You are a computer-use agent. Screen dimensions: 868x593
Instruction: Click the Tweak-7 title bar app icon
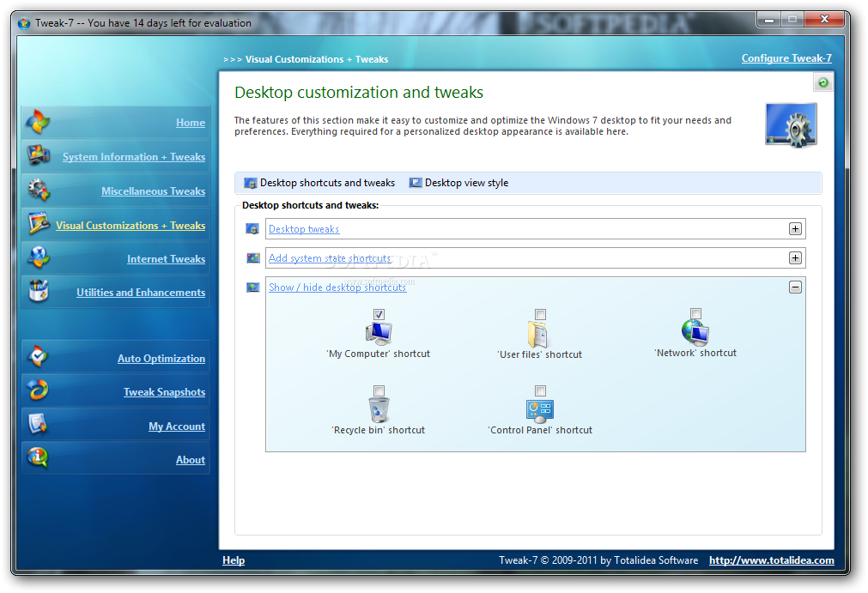pyautogui.click(x=23, y=23)
